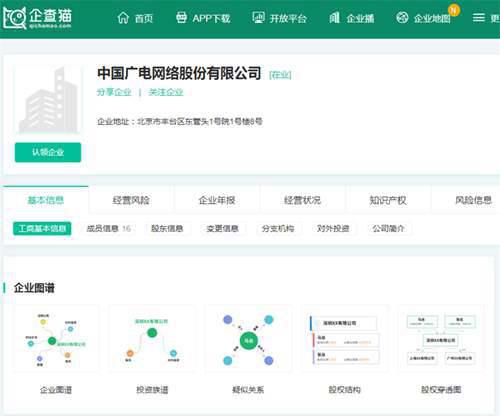Click the 疑似关系 caption label
Screen dimensions: 500x416
tap(248, 390)
